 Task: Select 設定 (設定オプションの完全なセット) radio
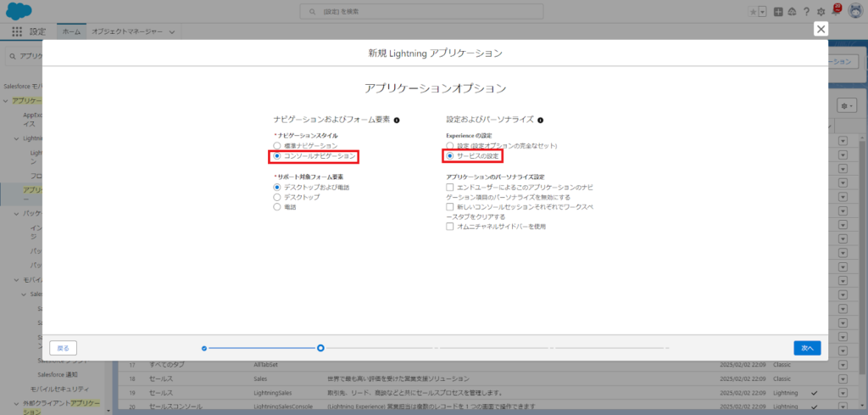(x=450, y=145)
